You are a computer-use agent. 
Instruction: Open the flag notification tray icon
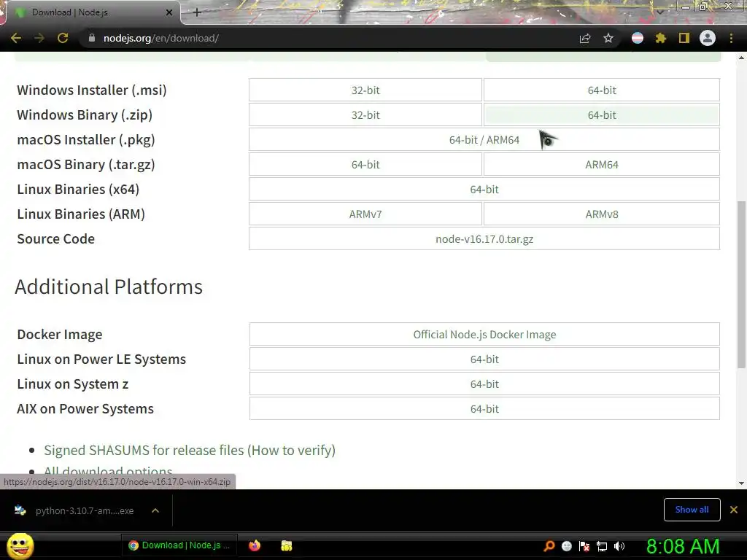pos(584,546)
